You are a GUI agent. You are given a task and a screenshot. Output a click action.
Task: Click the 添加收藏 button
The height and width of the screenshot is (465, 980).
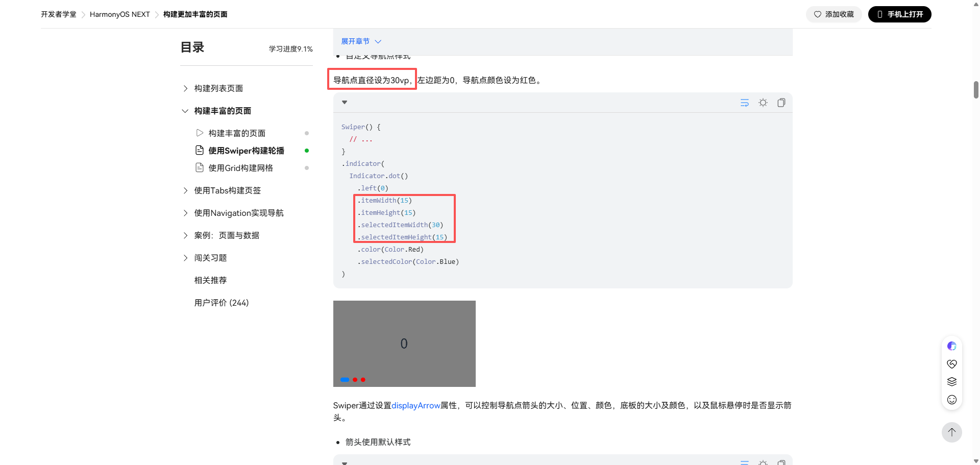(x=834, y=14)
